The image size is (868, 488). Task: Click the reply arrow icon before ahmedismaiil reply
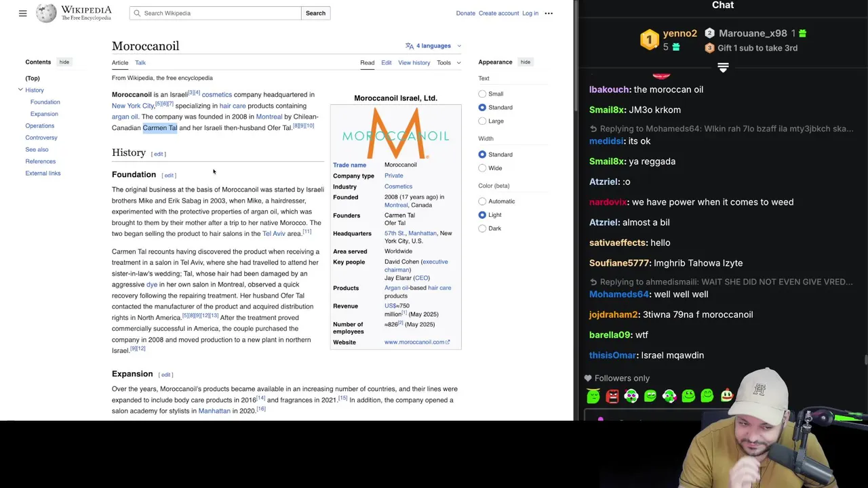point(593,282)
